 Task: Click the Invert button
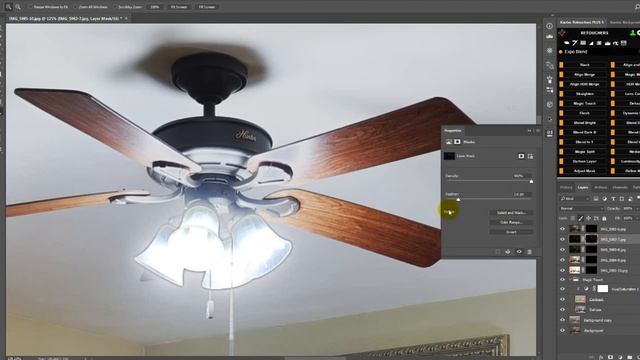click(x=511, y=232)
